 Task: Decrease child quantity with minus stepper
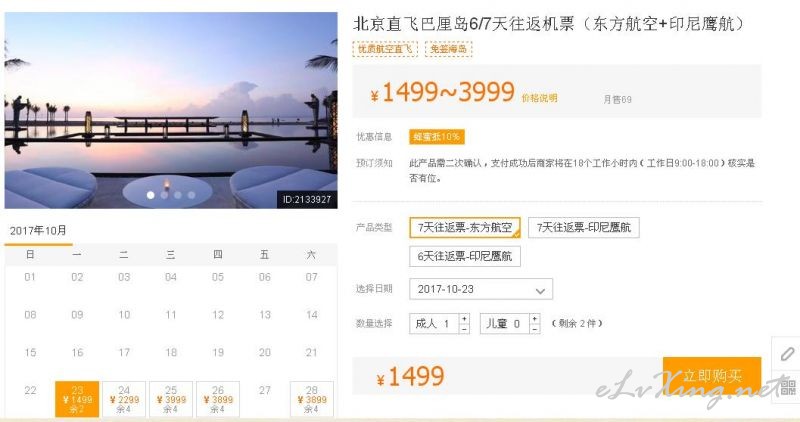(534, 329)
